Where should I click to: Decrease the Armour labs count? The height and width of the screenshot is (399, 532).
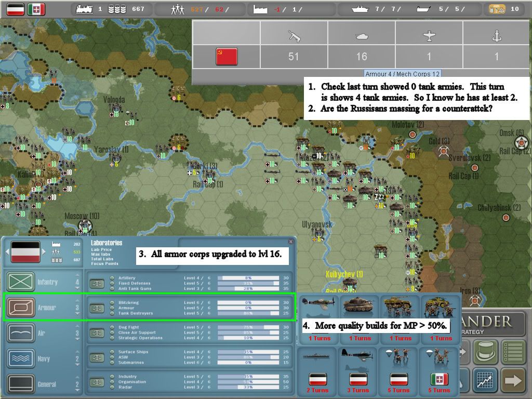point(77,314)
